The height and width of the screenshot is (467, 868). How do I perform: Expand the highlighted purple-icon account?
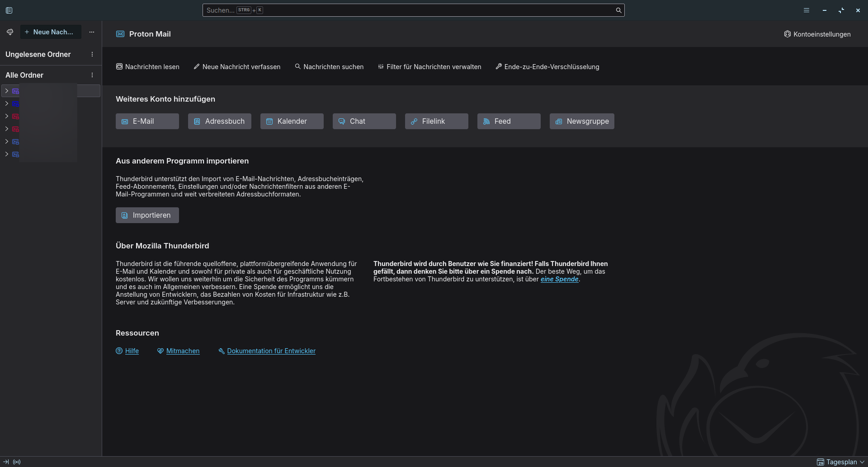(x=7, y=91)
